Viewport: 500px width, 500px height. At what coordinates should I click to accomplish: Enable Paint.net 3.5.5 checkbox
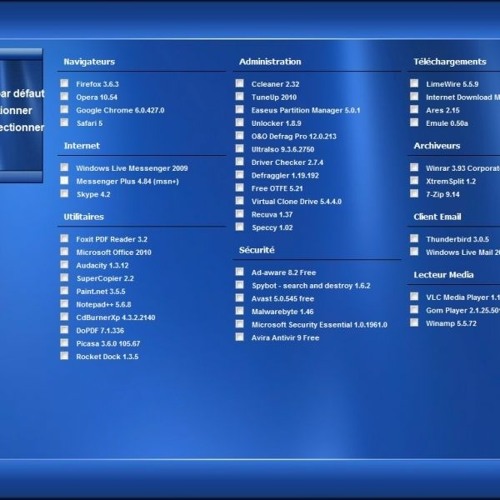coord(64,290)
